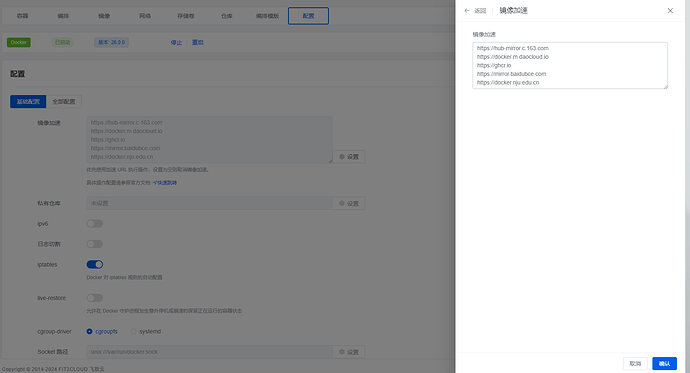Image resolution: width=690 pixels, height=373 pixels.
Task: Click the https://ghcr.io line in the drawer textarea
Action: pyautogui.click(x=494, y=65)
